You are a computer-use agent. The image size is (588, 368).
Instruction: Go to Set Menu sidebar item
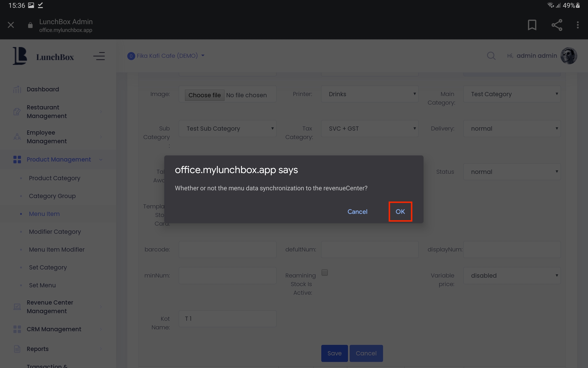pos(42,285)
